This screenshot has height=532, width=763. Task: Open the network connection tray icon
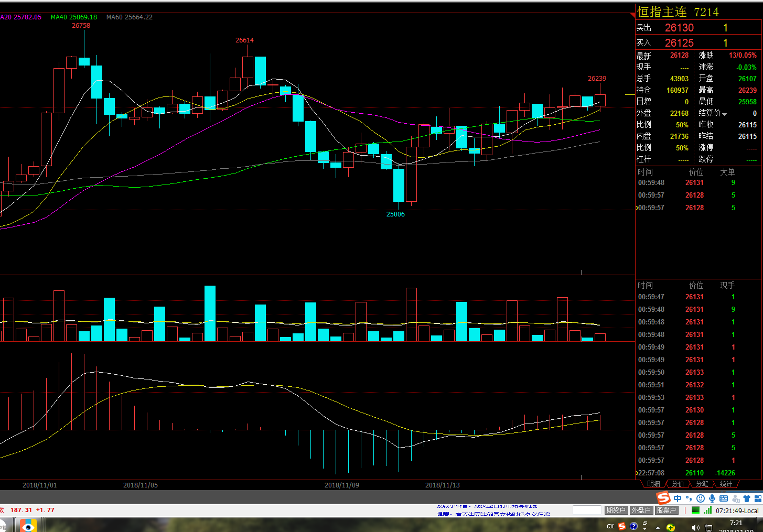708,527
